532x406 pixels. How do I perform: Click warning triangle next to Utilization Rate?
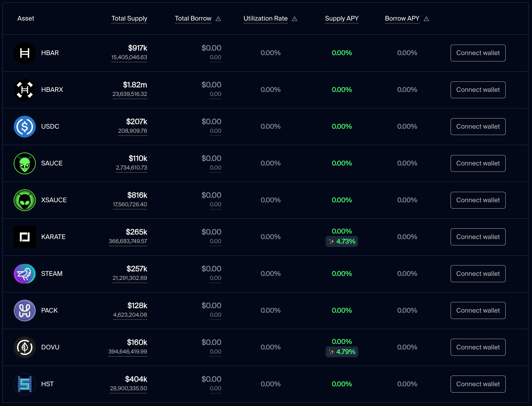point(294,19)
